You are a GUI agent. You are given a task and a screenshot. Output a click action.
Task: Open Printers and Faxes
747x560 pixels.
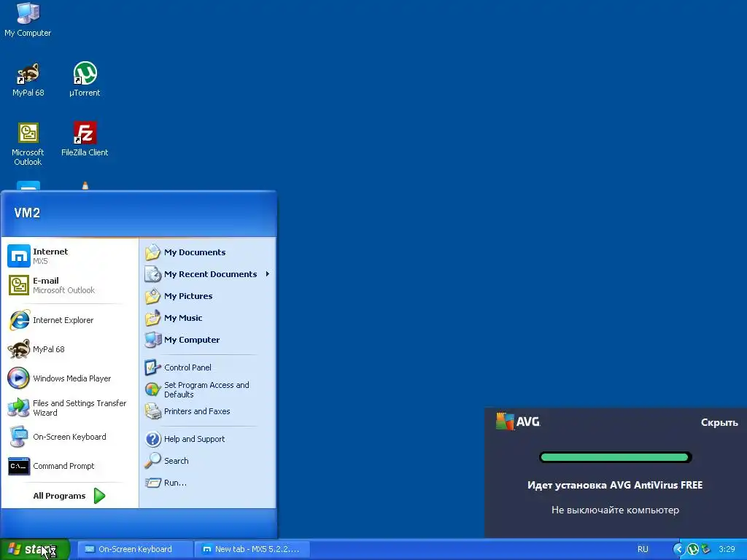click(208, 411)
